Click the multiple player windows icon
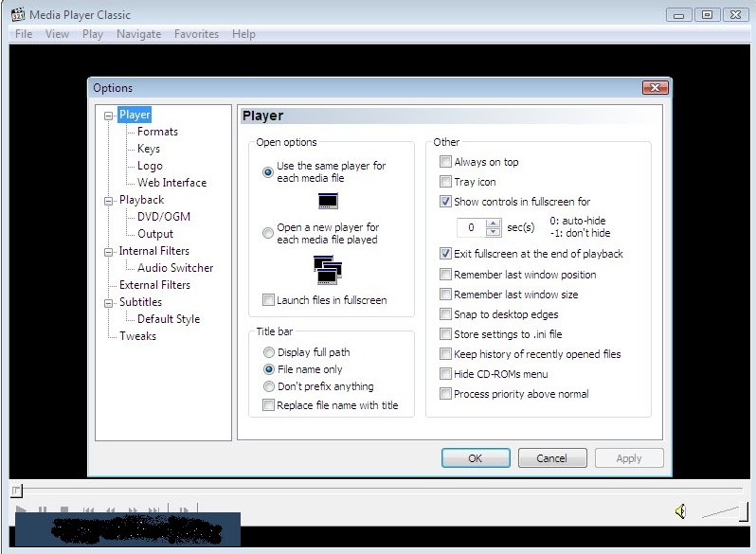This screenshot has width=756, height=554. tap(328, 270)
